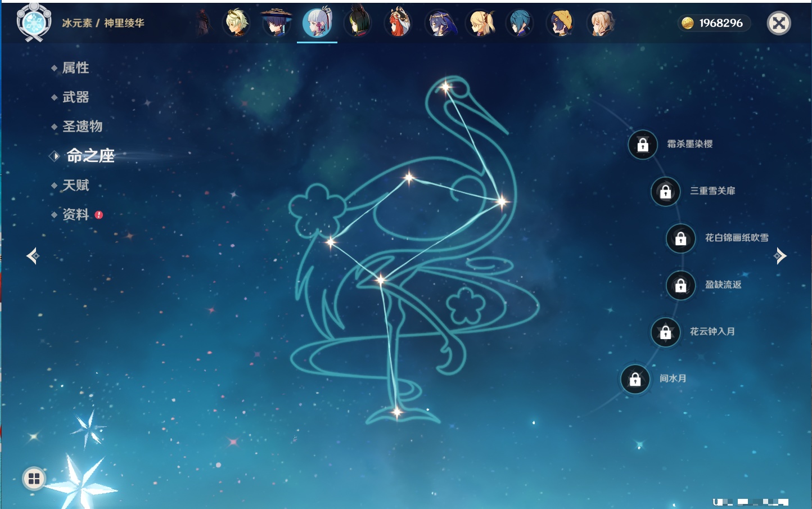Open the grid menu icon at bottom left
812x509 pixels.
pos(34,479)
